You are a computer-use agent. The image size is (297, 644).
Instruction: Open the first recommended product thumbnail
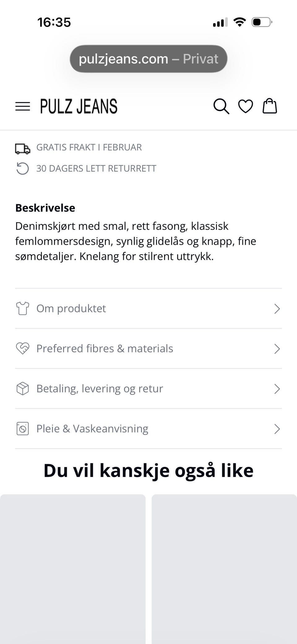click(x=73, y=569)
